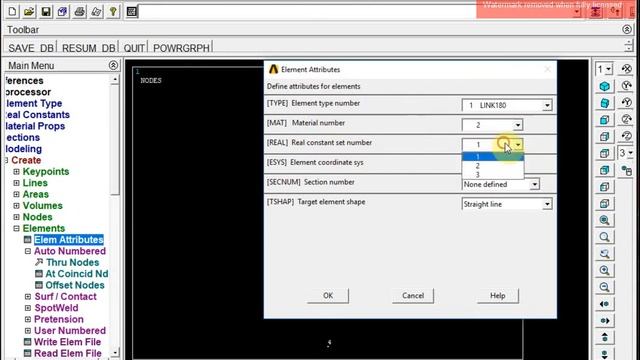Expand the Volumes tree node
The height and width of the screenshot is (360, 640).
(x=16, y=206)
